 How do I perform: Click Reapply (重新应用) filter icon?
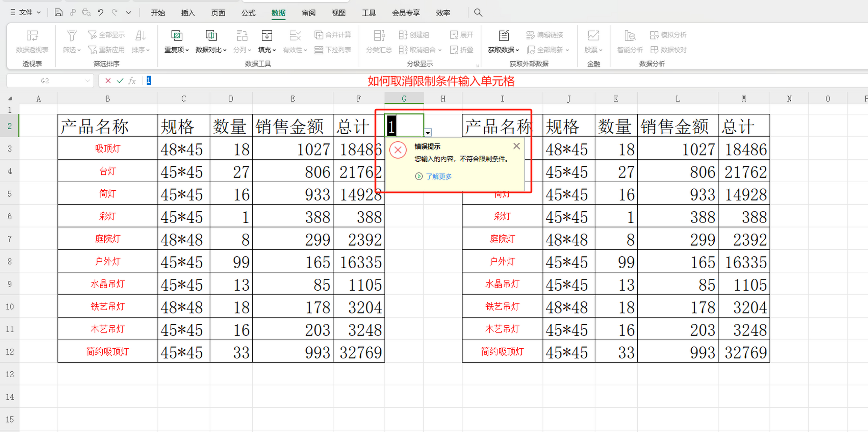tap(106, 50)
